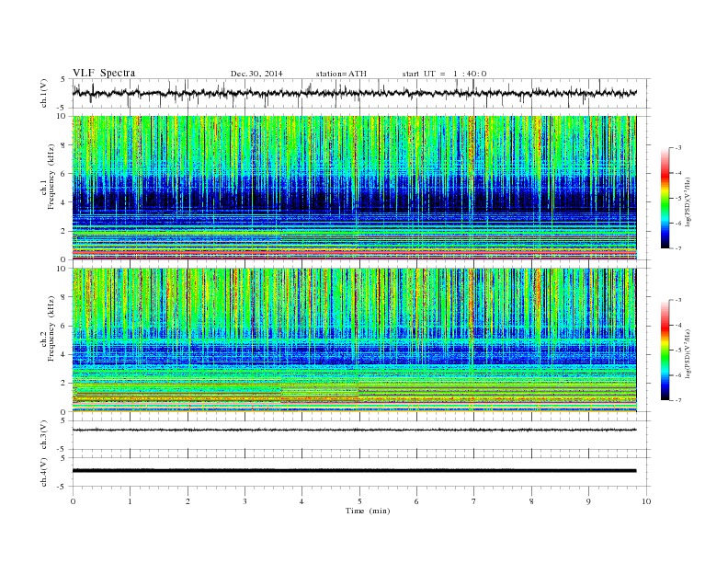Click the '7' tick on the time axis
Viewport: 728px width, 563px height.
474,501
